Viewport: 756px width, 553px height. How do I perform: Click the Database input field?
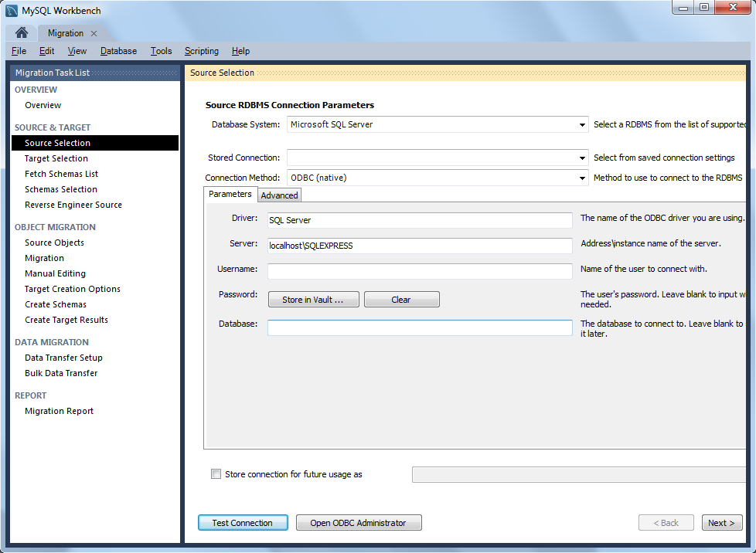pos(420,327)
